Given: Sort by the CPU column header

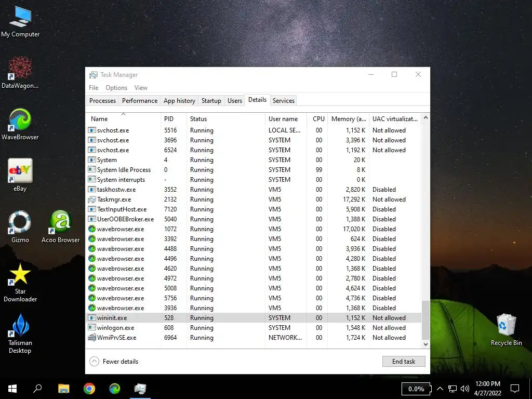Looking at the screenshot, I should pos(317,119).
